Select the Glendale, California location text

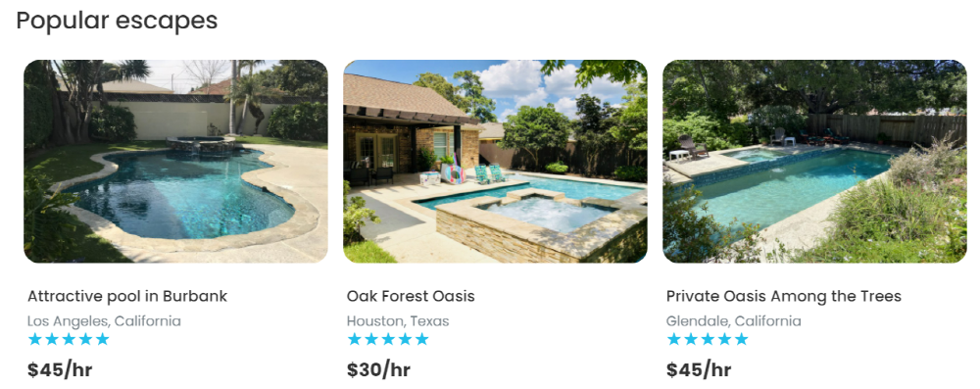[734, 321]
